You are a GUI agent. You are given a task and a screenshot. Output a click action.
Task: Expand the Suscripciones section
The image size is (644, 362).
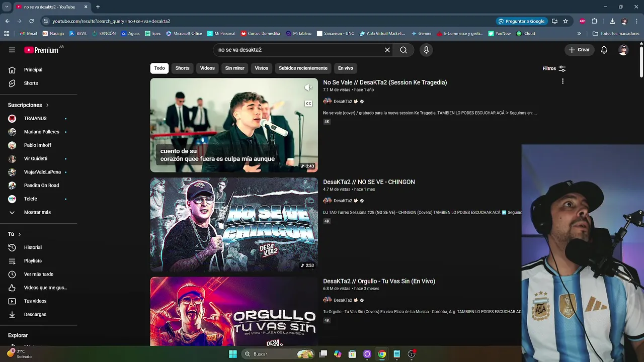point(29,105)
